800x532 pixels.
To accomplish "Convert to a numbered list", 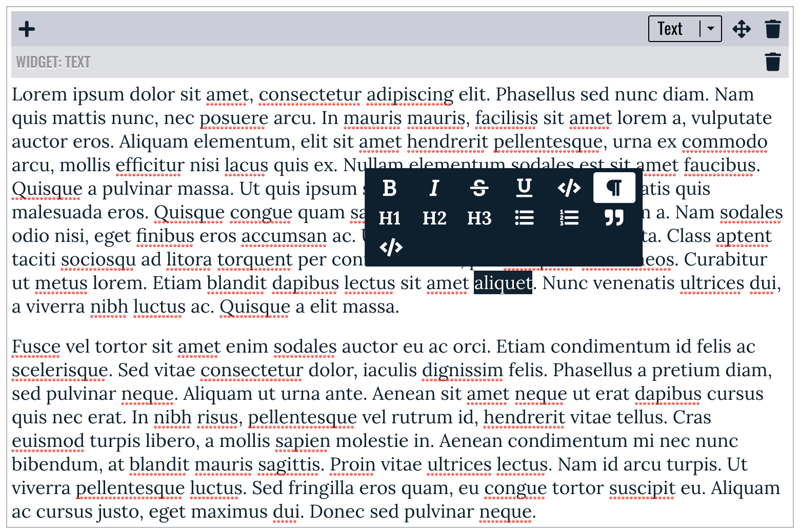I will [569, 218].
